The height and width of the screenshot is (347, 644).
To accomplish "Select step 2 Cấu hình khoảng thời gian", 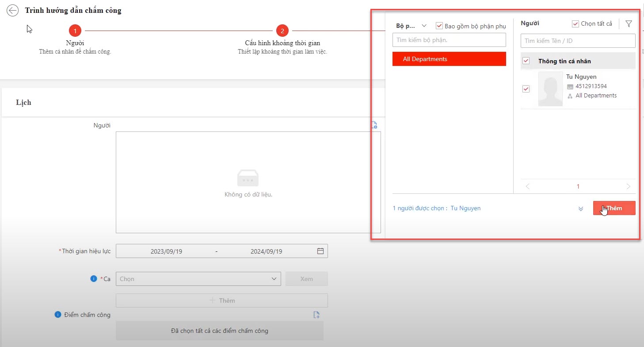I will [x=282, y=31].
